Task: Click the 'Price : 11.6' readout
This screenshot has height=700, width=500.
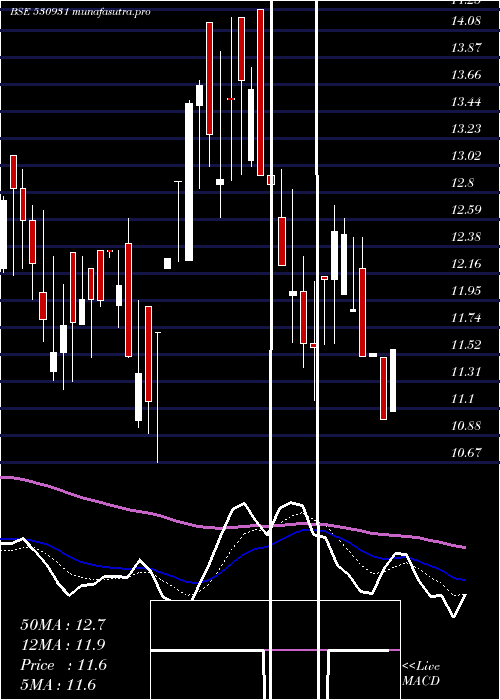Action: click(63, 665)
